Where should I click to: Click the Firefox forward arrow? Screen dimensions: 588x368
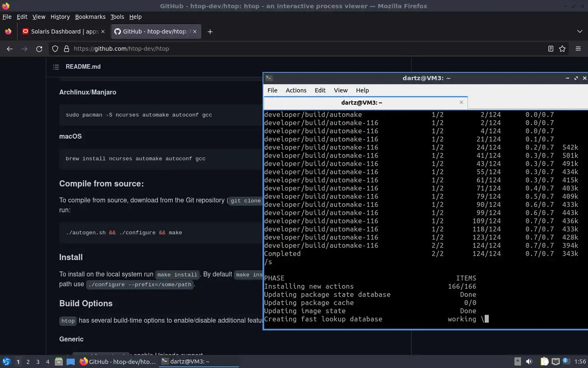point(24,49)
